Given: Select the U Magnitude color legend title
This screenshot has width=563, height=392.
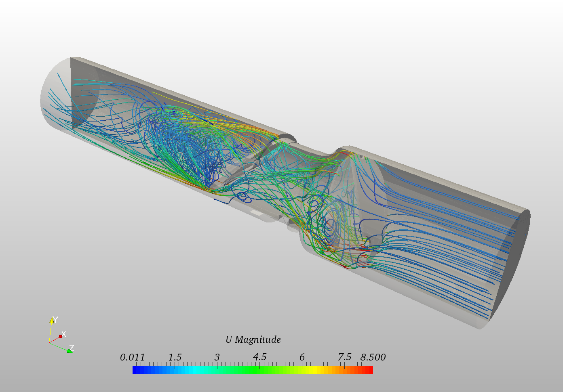Looking at the screenshot, I should click(253, 340).
